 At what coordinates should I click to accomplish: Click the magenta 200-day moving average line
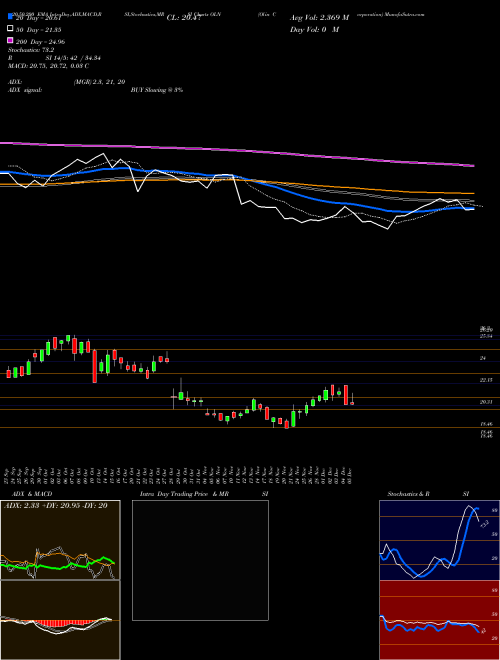point(237,150)
